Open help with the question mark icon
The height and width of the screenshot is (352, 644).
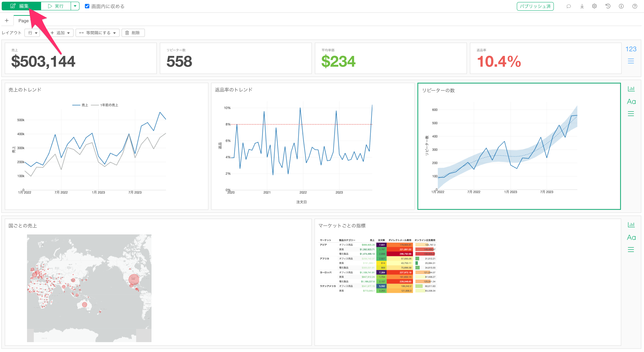635,6
